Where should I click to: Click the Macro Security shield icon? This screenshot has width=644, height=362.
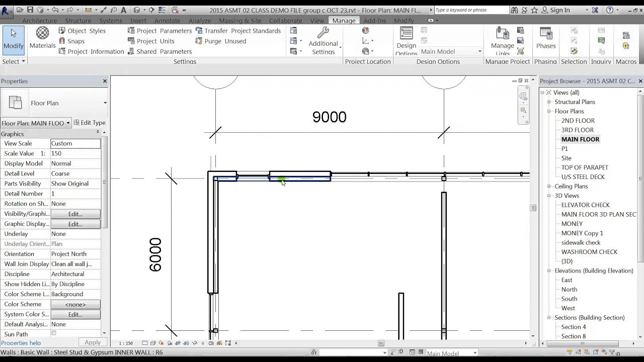point(626,46)
